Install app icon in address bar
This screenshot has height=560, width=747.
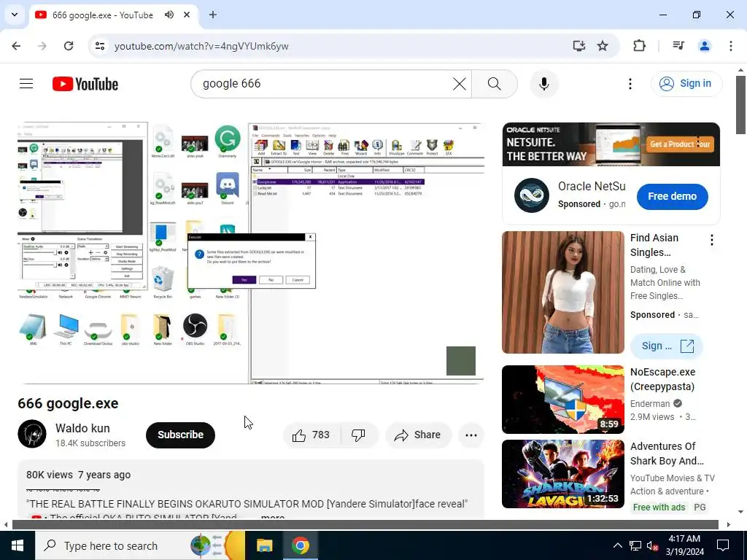578,46
